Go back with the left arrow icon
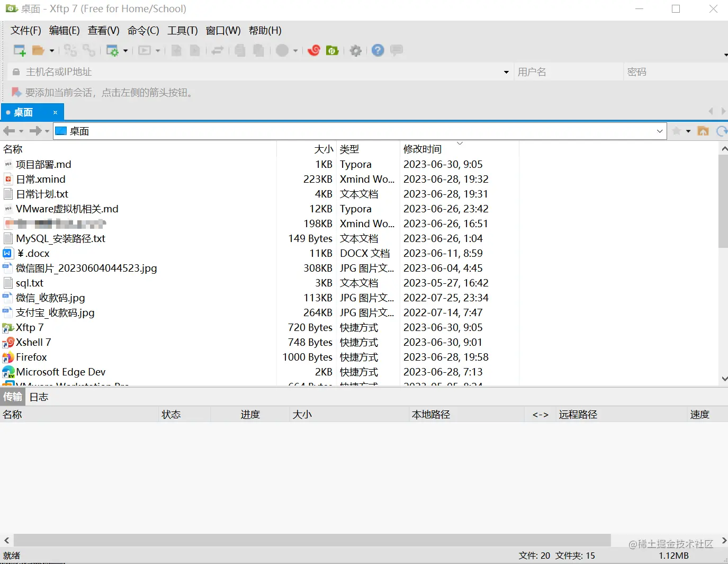The image size is (728, 564). 9,131
